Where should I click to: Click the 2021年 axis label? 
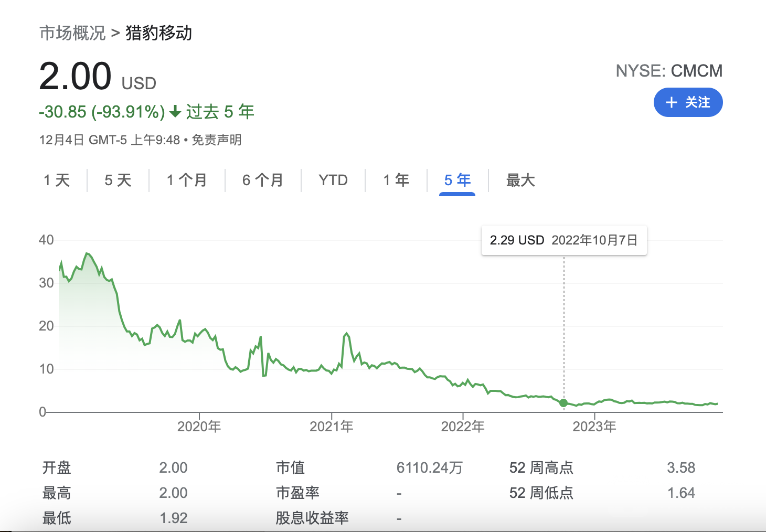point(332,426)
